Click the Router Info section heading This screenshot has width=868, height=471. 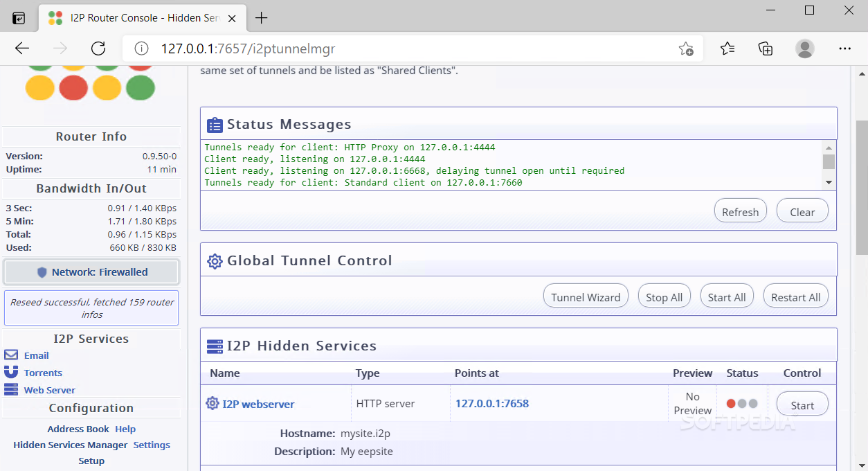(91, 136)
